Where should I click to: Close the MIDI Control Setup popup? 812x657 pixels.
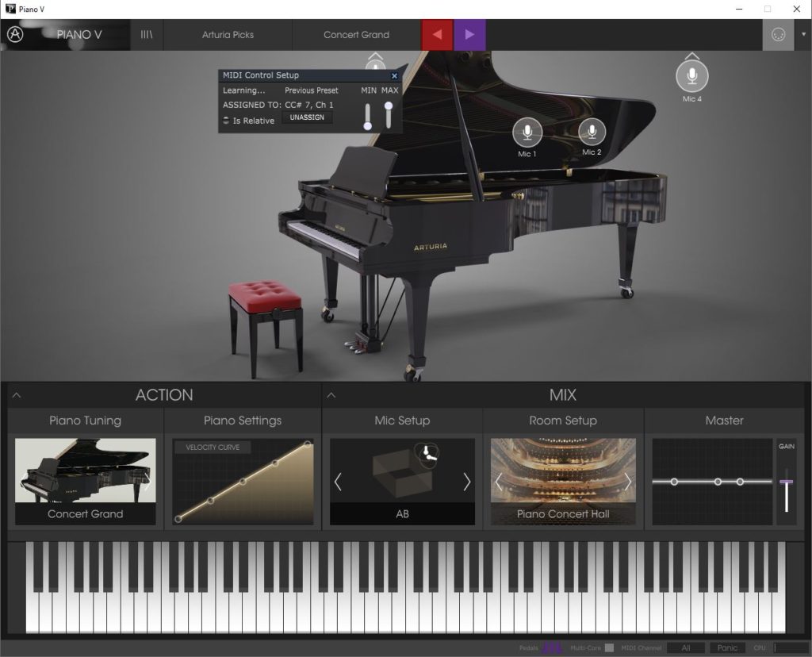coord(394,75)
